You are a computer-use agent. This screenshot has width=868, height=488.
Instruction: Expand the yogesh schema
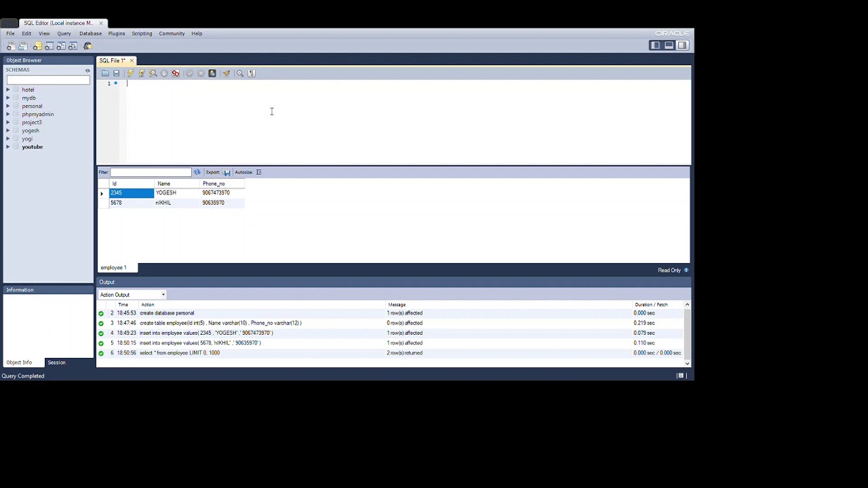[x=8, y=130]
